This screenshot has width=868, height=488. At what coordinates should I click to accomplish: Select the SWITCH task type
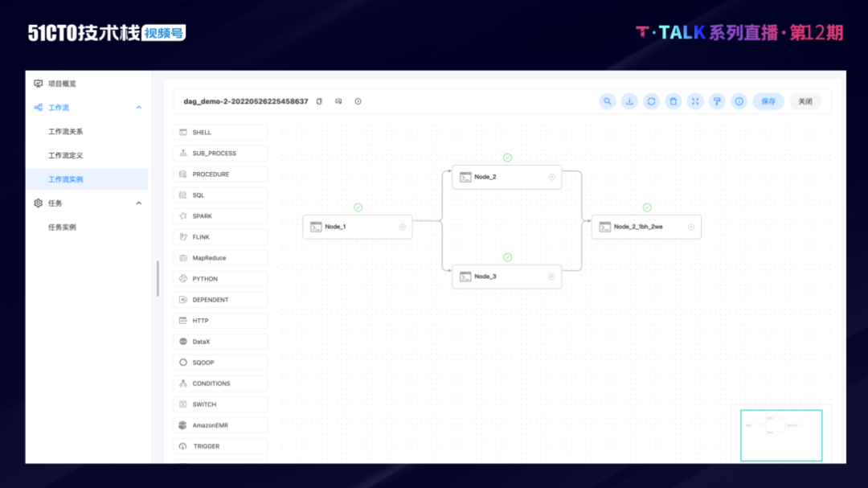click(x=220, y=404)
